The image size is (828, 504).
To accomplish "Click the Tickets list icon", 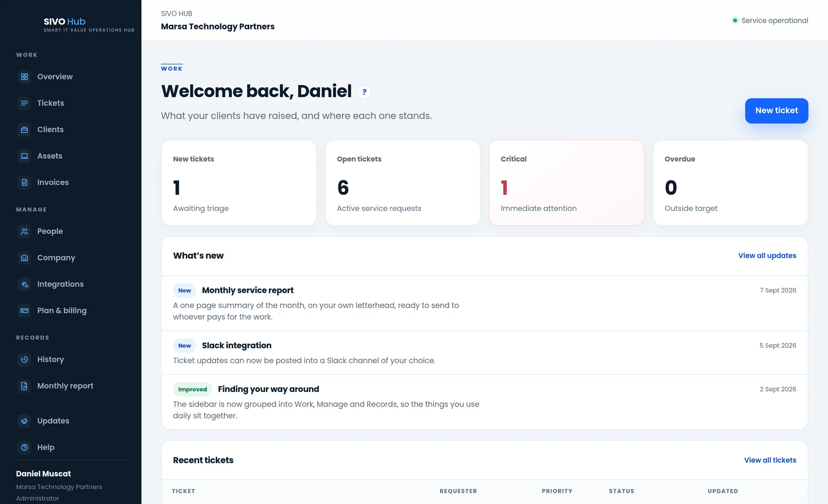I will tap(24, 103).
